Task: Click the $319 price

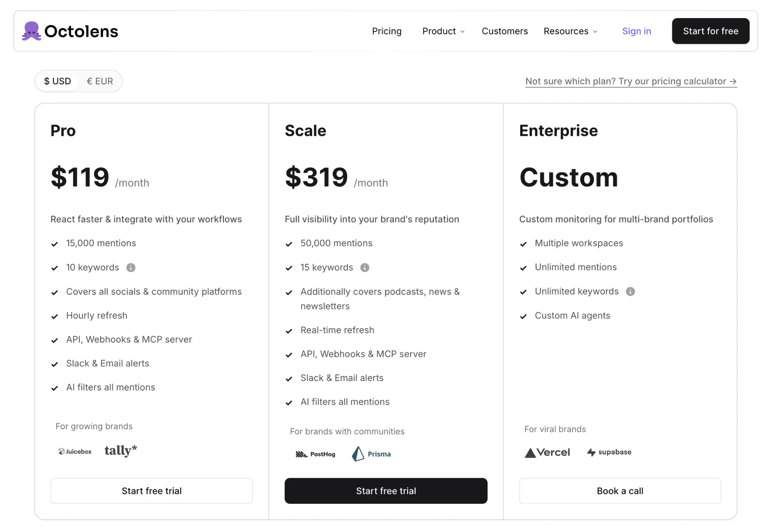Action: point(316,177)
